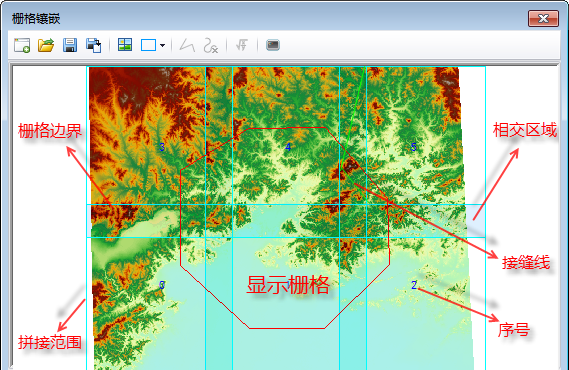Click the light blue intersection area
The width and height of the screenshot is (569, 370).
point(476,221)
